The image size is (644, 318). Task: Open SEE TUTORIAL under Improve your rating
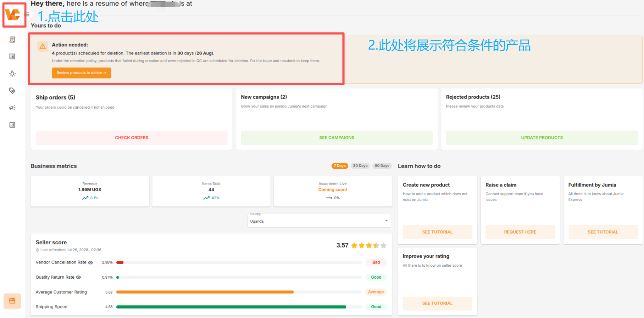(x=437, y=303)
